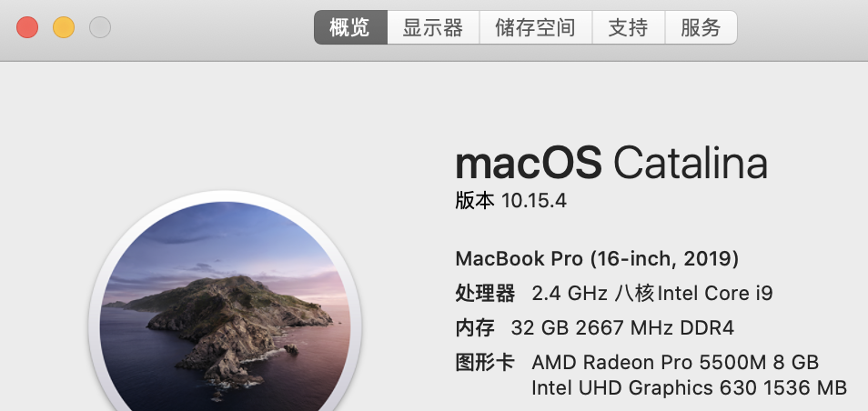Image resolution: width=868 pixels, height=411 pixels.
Task: Click the 处理器 label
Action: pos(485,293)
